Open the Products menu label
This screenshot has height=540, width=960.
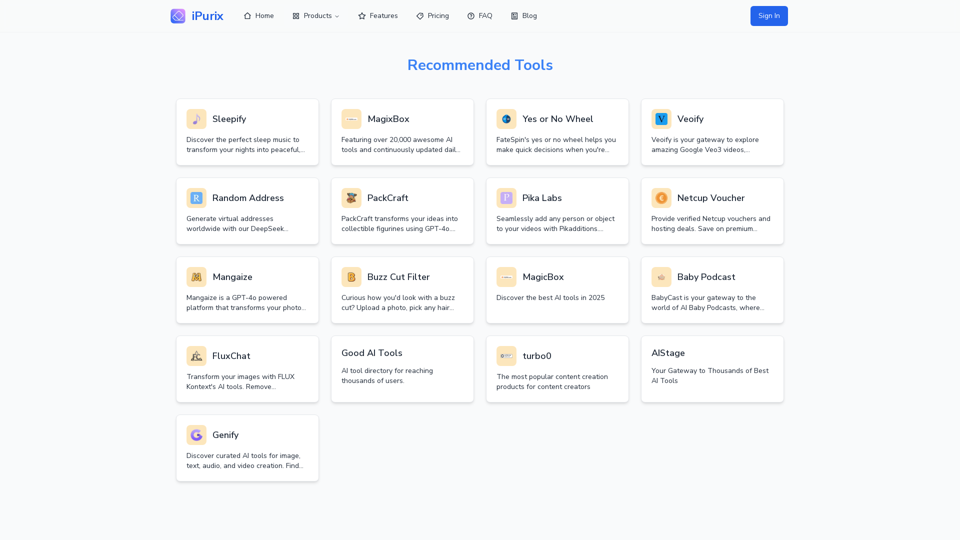[x=317, y=16]
